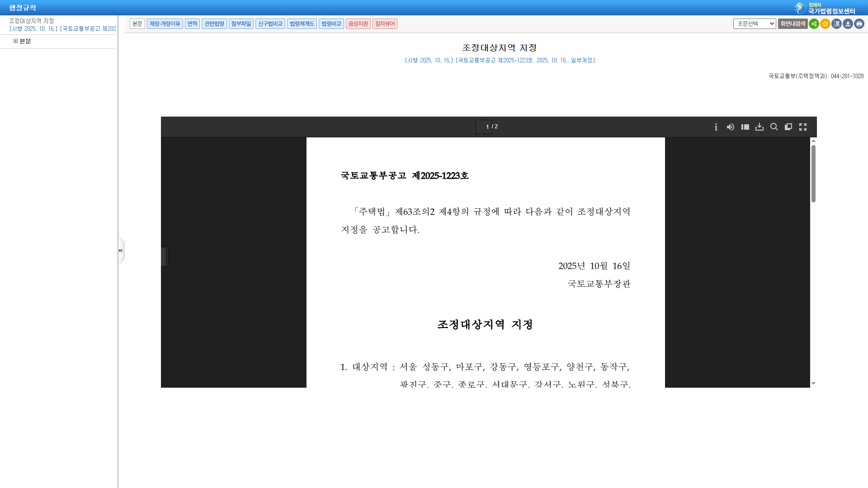
Task: Show the thumbnail sidebar in the viewer
Action: [745, 127]
